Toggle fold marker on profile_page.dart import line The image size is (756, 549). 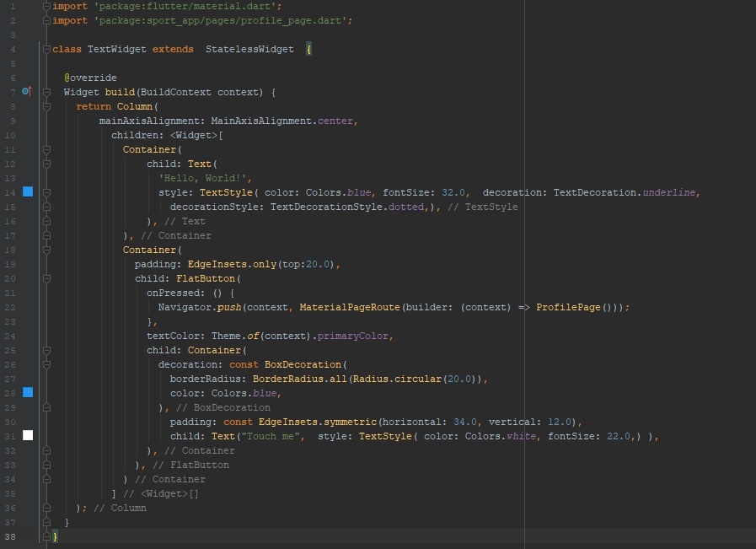click(46, 21)
